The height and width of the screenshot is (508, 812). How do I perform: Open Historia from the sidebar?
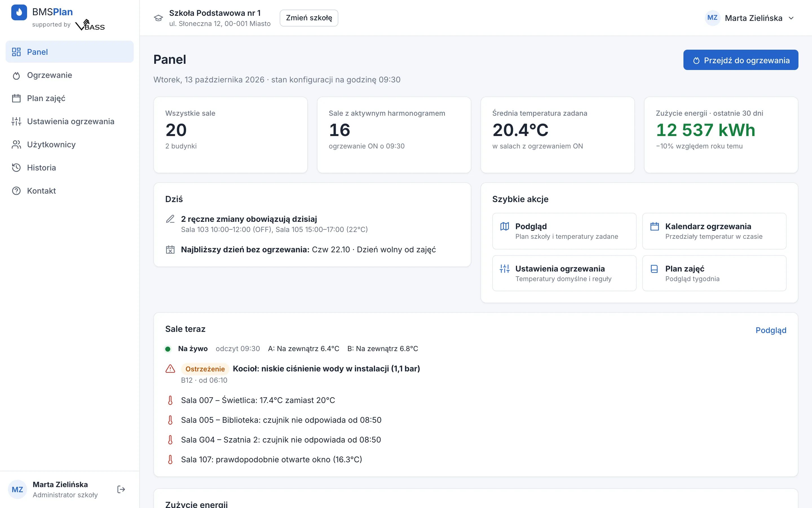click(70, 168)
